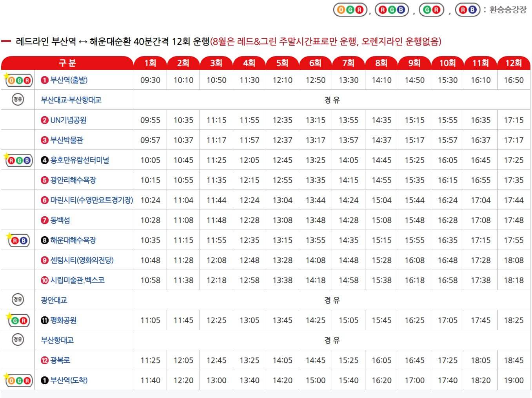This screenshot has width=532, height=398.
Task: Click the GR badge in the top legend
Action: [x=432, y=10]
